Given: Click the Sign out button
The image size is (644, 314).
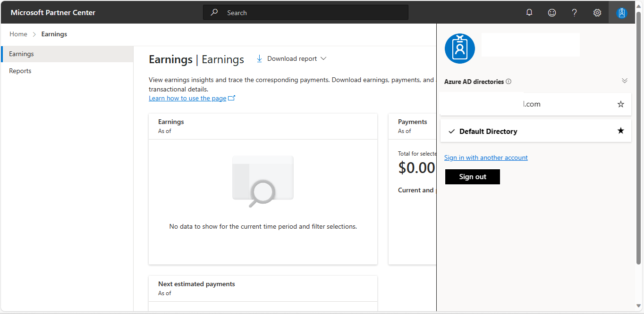Looking at the screenshot, I should [473, 177].
